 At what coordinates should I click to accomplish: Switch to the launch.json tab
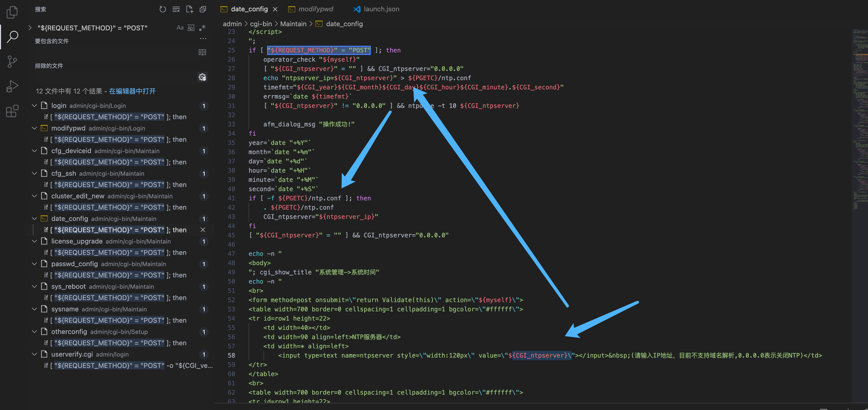click(x=381, y=9)
